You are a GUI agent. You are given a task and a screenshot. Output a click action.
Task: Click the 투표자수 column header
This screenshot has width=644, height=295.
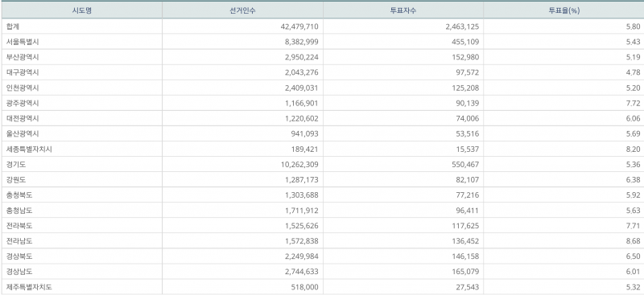pyautogui.click(x=403, y=10)
